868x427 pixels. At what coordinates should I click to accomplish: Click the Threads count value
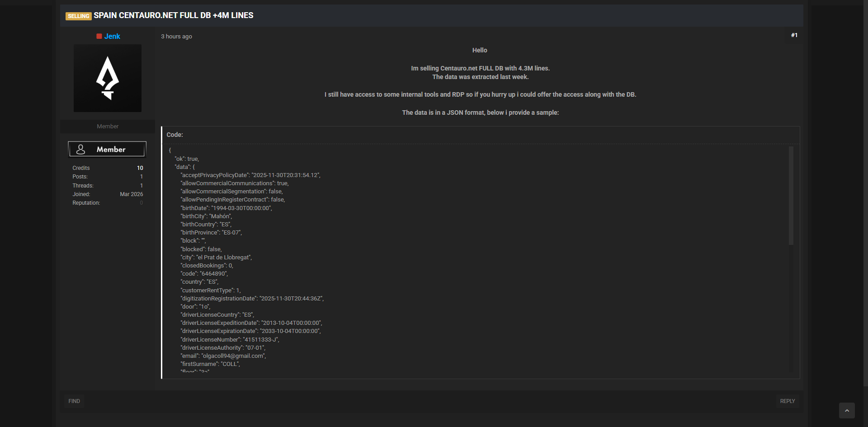click(141, 186)
